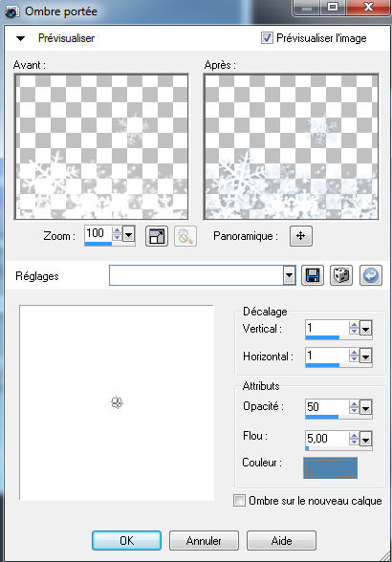Click the shadow offset crosshair in white pad
This screenshot has width=392, height=562.
click(117, 403)
